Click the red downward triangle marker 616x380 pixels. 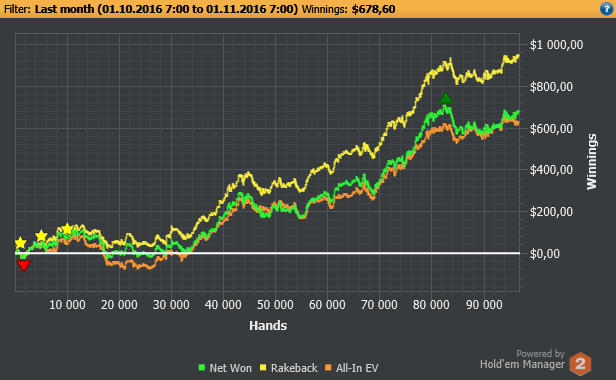pos(24,266)
